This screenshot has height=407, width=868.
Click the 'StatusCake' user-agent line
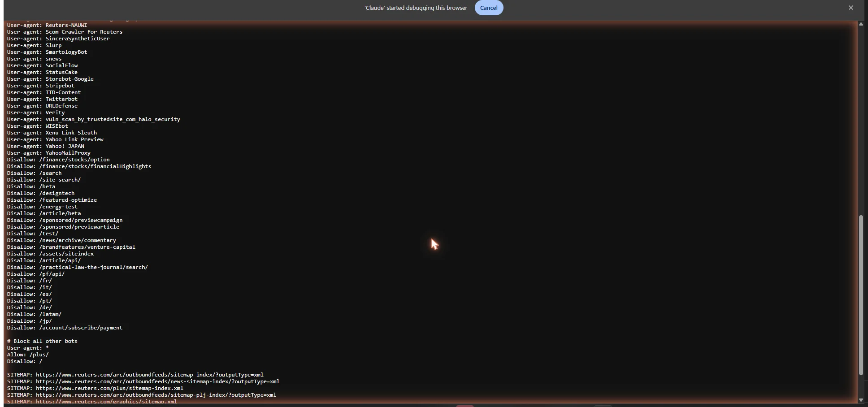click(42, 72)
